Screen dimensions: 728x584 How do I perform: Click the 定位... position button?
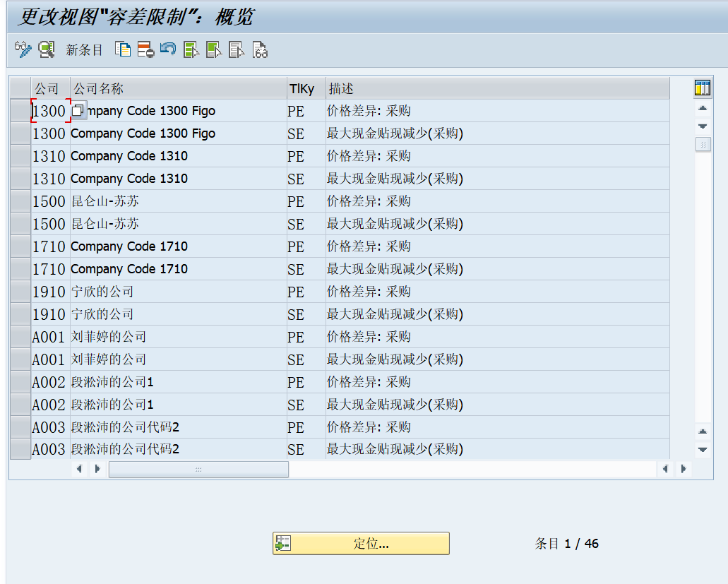tap(361, 543)
